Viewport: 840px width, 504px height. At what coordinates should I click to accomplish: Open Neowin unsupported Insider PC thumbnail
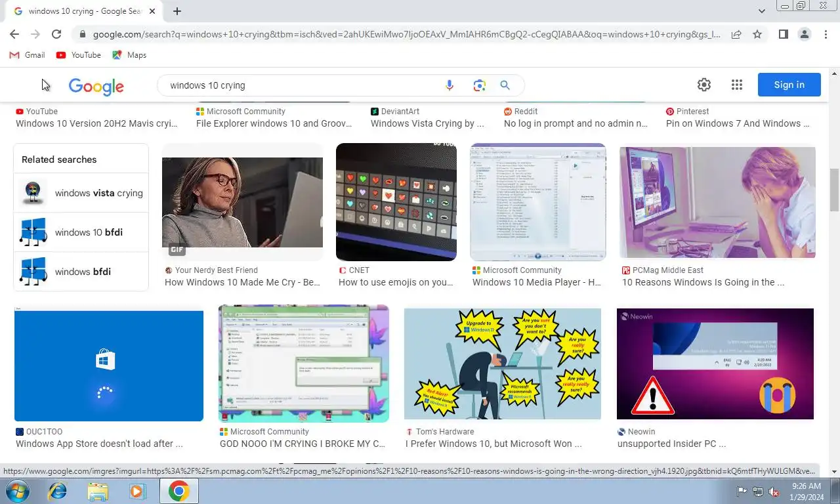[x=715, y=364]
